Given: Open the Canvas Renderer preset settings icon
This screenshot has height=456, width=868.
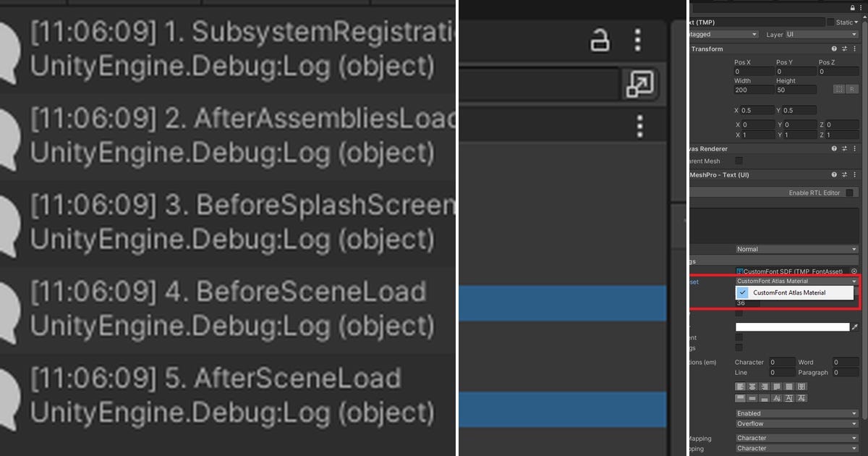Looking at the screenshot, I should (x=844, y=148).
